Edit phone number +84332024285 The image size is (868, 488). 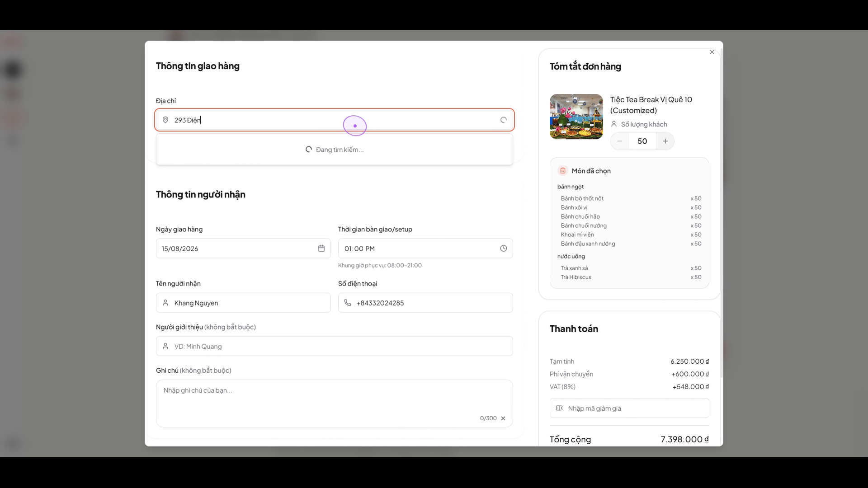tap(425, 303)
